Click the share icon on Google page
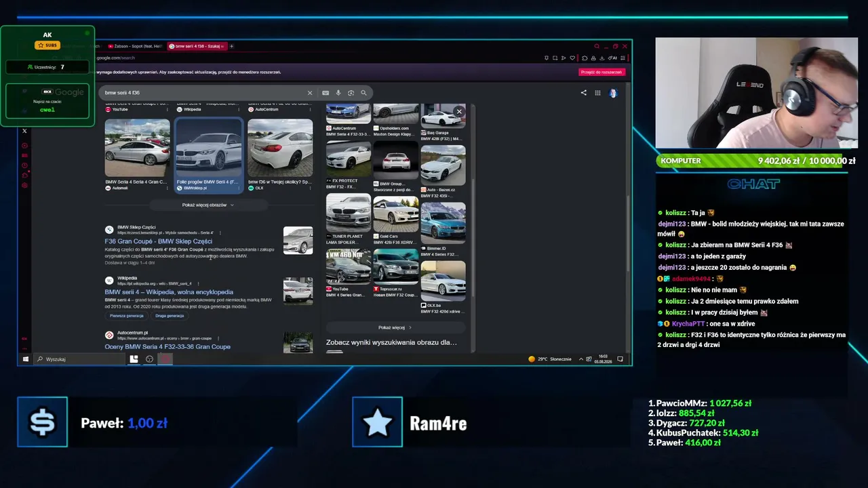The width and height of the screenshot is (868, 488). [583, 93]
